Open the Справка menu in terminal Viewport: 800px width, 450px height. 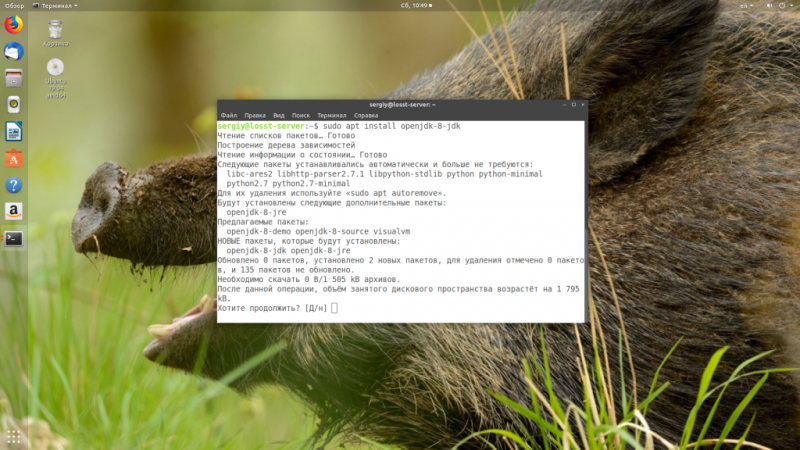(366, 116)
